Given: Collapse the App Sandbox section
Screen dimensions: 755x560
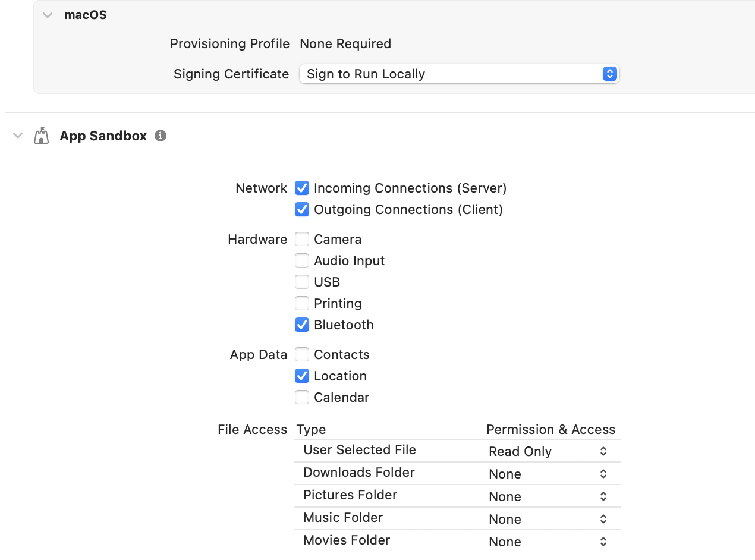Looking at the screenshot, I should 18,136.
